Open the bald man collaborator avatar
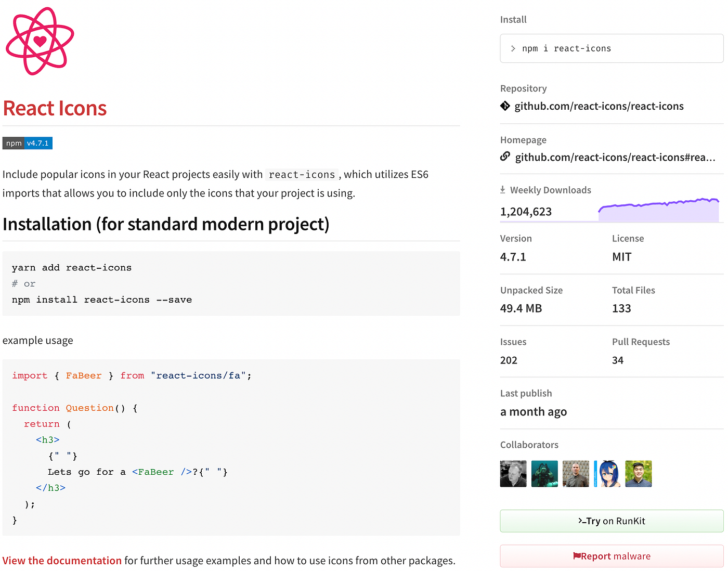Screen dimensions: 728x571 pos(576,474)
